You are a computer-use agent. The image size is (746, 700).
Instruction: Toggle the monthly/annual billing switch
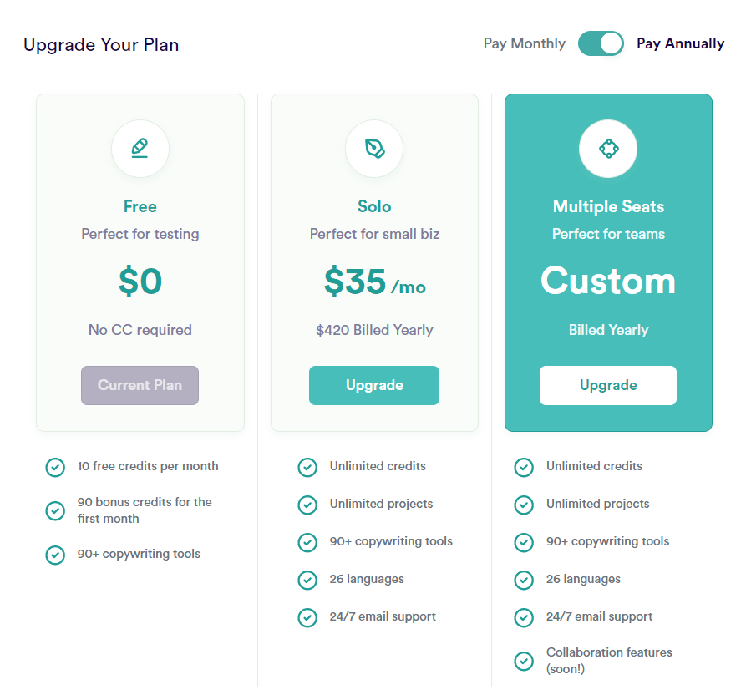(601, 43)
